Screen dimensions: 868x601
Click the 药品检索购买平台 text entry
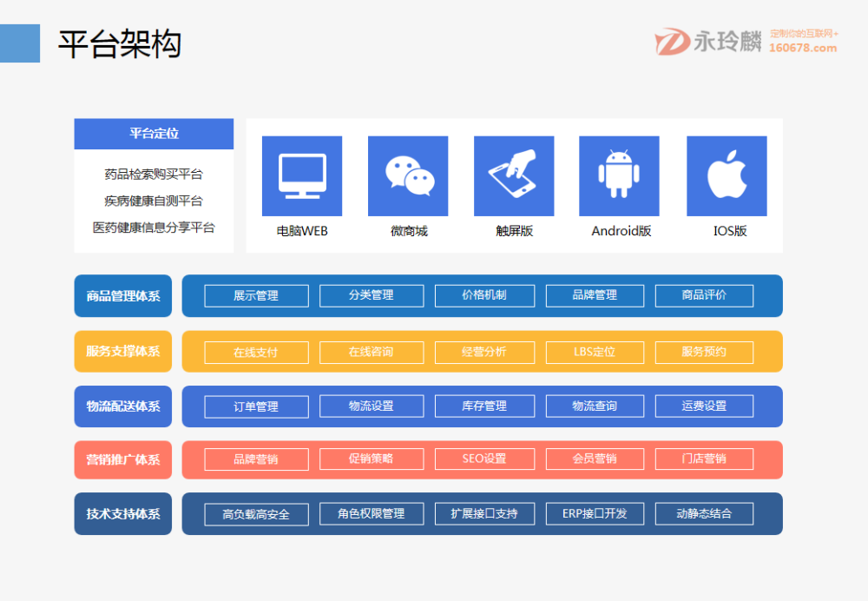pos(154,175)
